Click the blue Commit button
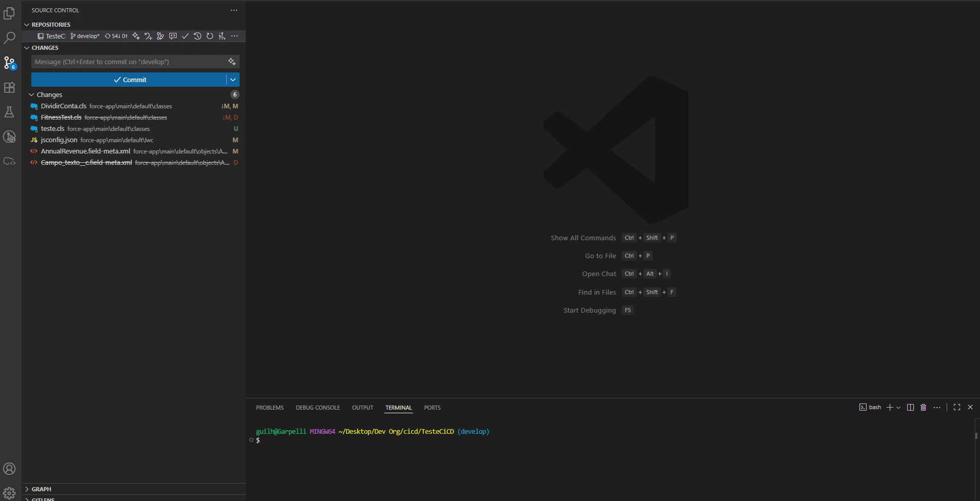The width and height of the screenshot is (980, 501). pyautogui.click(x=129, y=80)
